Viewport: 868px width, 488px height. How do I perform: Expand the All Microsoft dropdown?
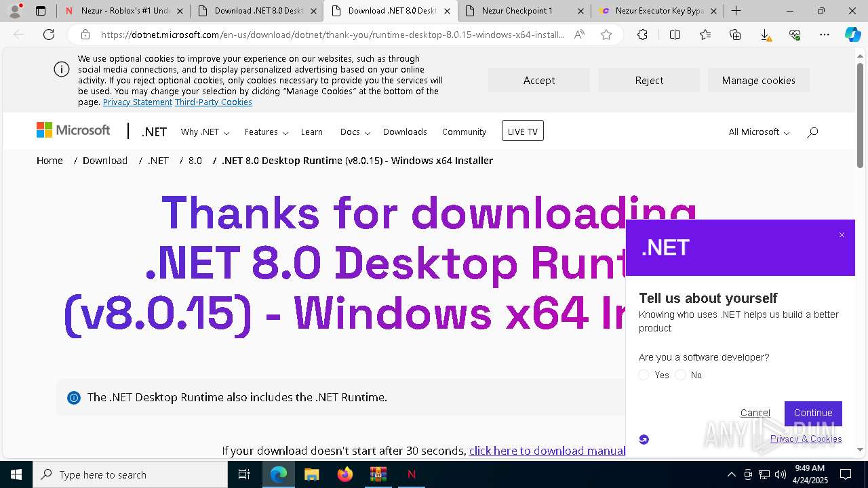tap(759, 132)
